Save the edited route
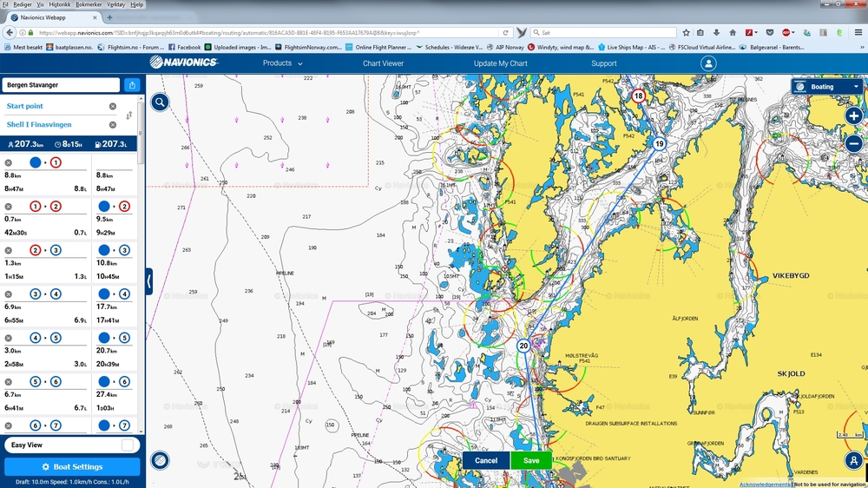The height and width of the screenshot is (488, 868). tap(531, 460)
